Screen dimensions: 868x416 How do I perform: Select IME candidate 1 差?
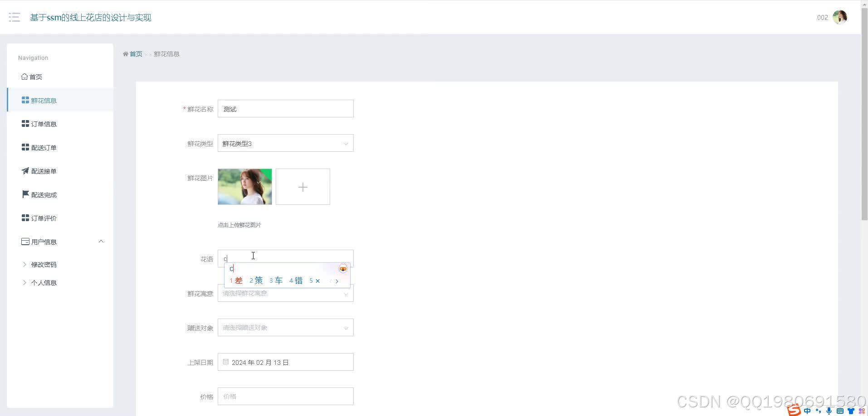point(236,281)
